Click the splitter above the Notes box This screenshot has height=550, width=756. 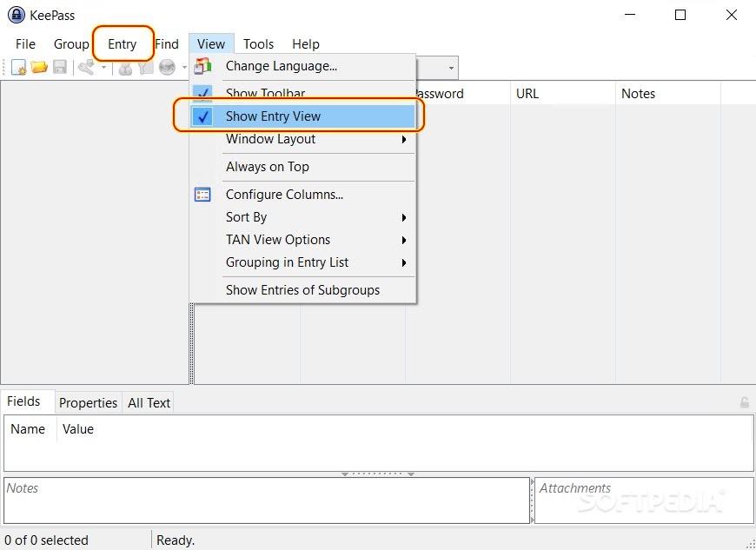point(378,474)
